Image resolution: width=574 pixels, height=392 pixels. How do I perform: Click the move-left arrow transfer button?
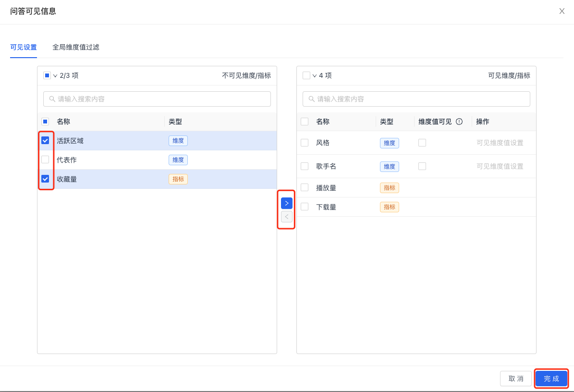click(286, 217)
